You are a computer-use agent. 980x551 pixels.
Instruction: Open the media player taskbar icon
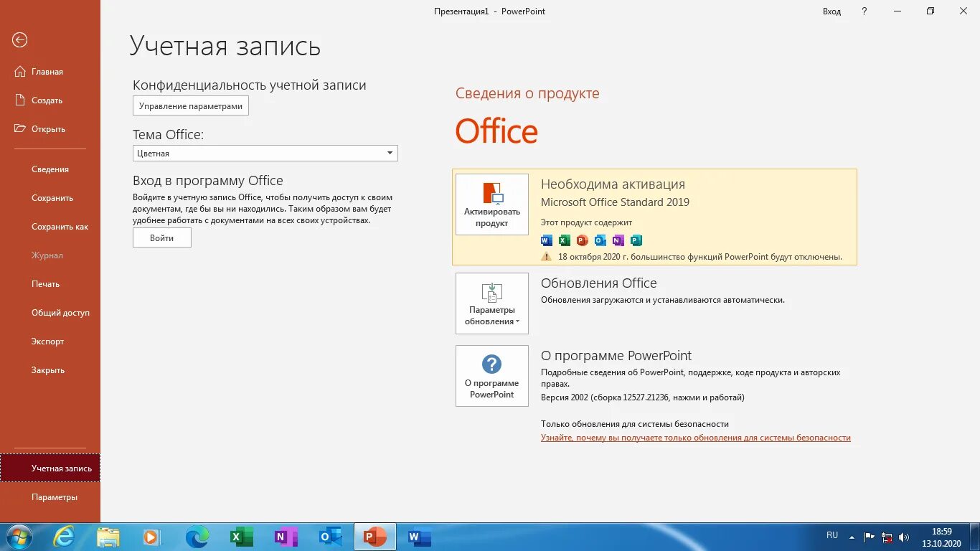click(x=151, y=537)
